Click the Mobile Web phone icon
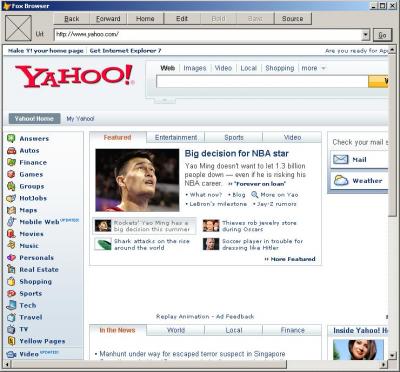This screenshot has width=400, height=372. [11, 222]
